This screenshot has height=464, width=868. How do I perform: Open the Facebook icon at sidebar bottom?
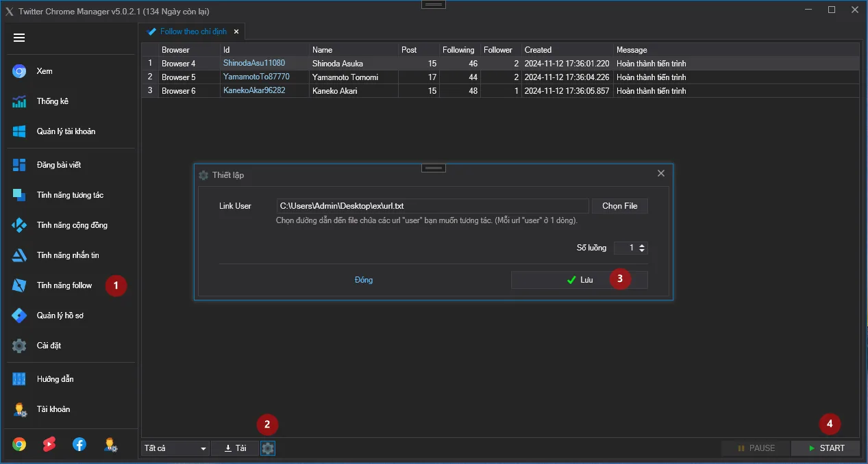[x=79, y=444]
